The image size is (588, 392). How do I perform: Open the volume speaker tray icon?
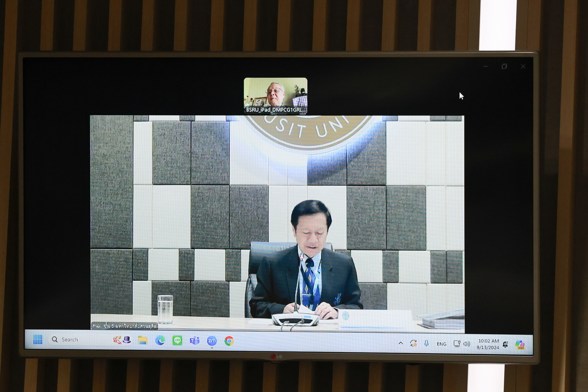click(x=467, y=344)
